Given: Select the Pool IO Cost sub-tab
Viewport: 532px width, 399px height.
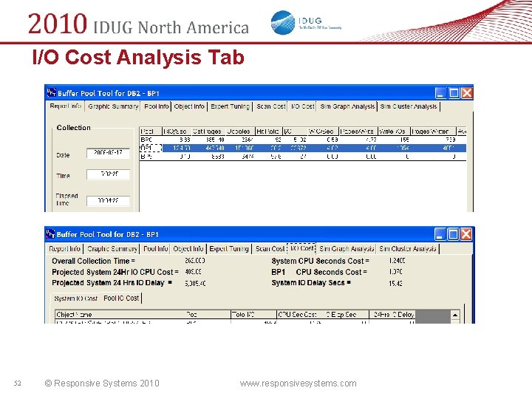Looking at the screenshot, I should (x=121, y=299).
